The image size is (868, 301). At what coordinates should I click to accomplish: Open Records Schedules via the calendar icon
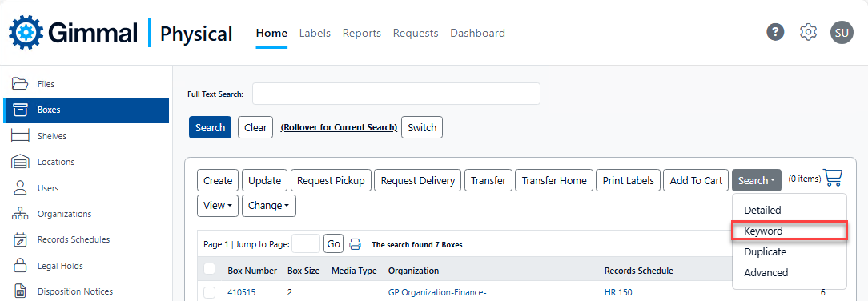pos(21,239)
